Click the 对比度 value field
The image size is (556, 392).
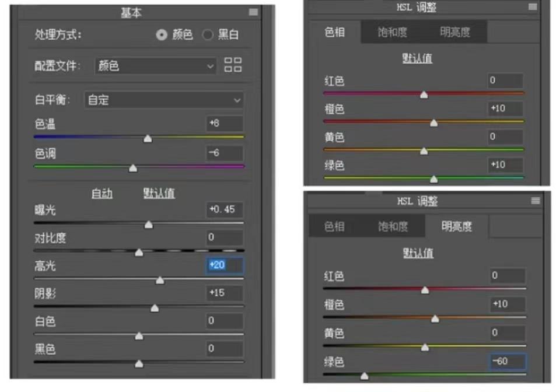pyautogui.click(x=225, y=237)
